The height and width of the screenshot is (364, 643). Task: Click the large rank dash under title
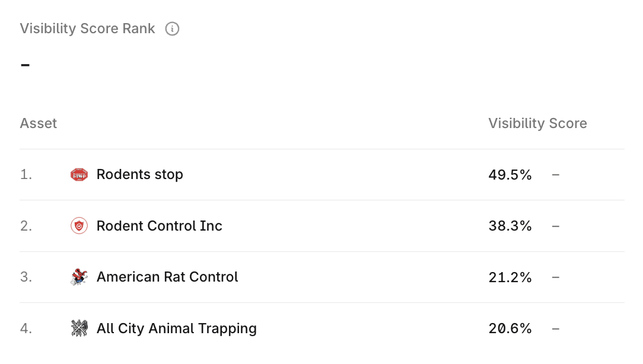[25, 64]
